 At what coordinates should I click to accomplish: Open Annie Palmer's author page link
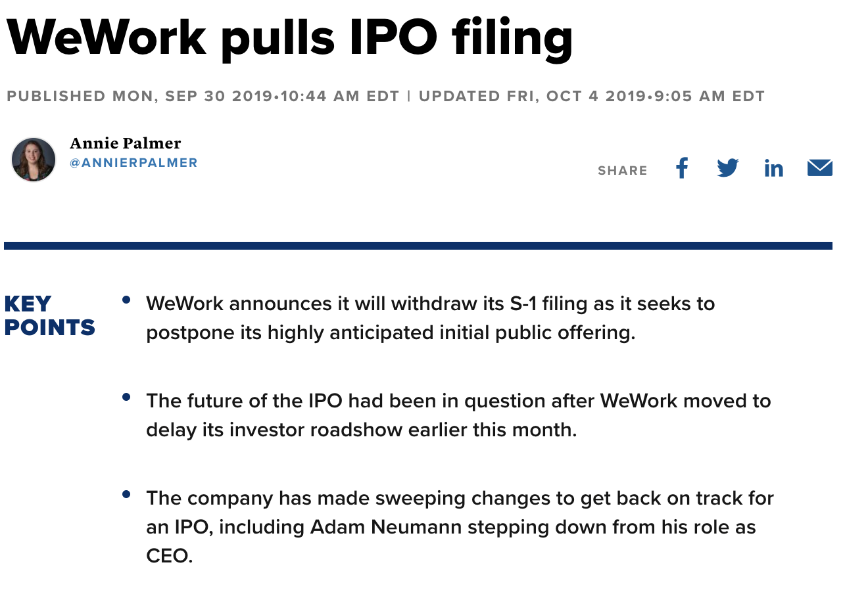[125, 143]
